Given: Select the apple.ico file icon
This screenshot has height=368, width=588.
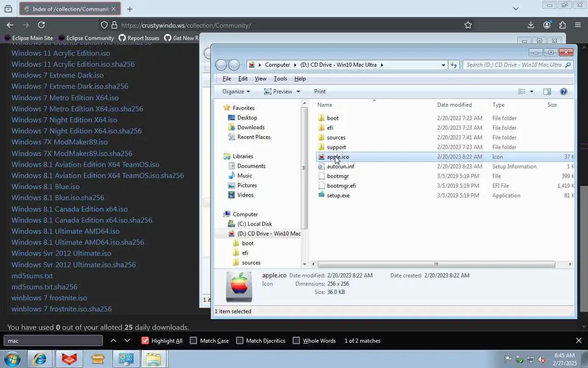Looking at the screenshot, I should tap(322, 157).
